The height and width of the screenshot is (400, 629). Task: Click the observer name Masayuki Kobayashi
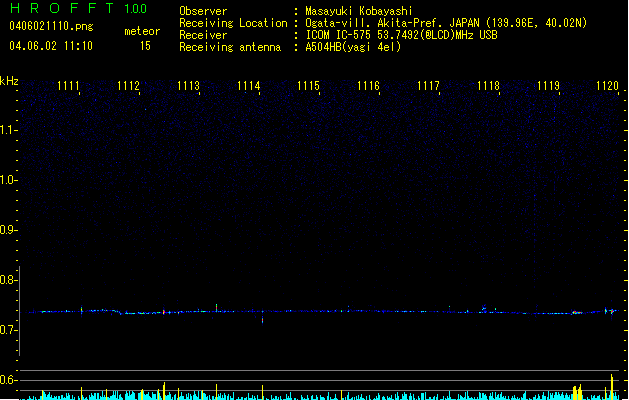tap(359, 11)
